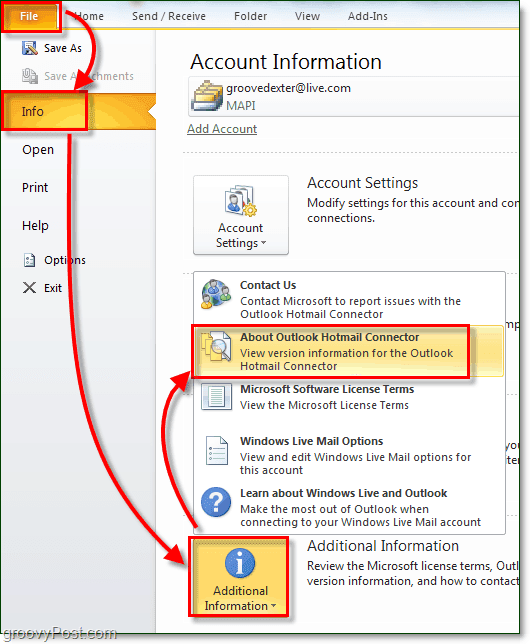This screenshot has height=644, width=530.
Task: Click the Options page icon
Action: 29,260
